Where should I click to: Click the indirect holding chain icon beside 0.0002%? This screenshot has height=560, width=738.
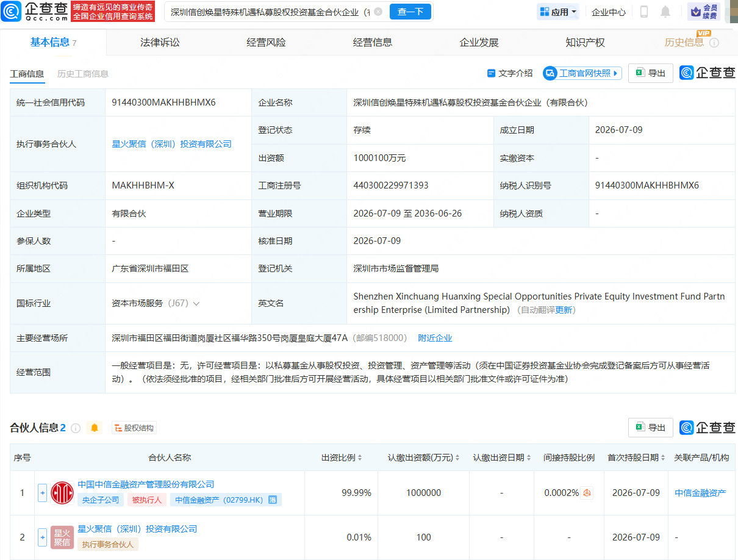click(x=587, y=493)
